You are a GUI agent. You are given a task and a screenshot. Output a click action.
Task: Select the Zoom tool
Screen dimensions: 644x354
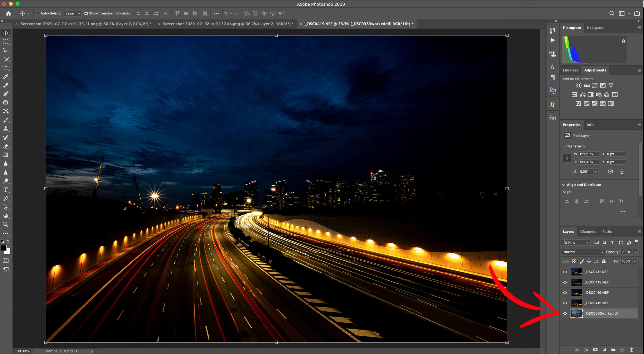6,224
